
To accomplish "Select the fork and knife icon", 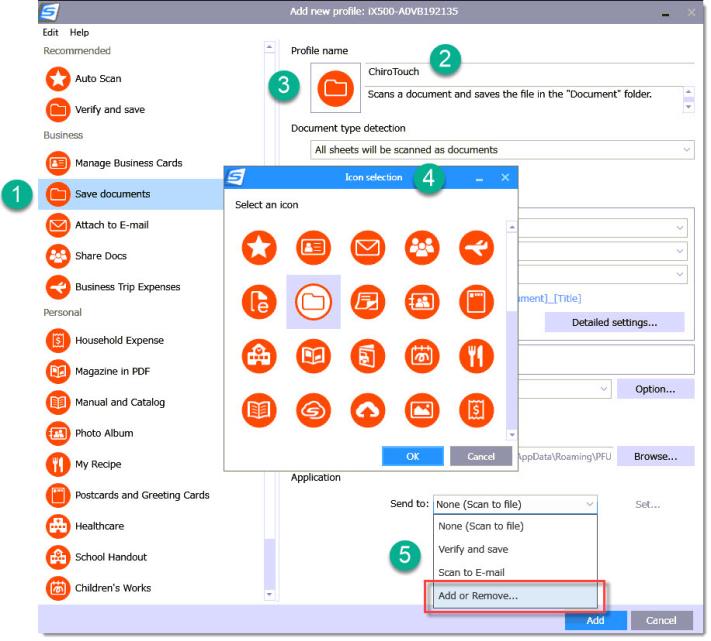I will [x=475, y=355].
